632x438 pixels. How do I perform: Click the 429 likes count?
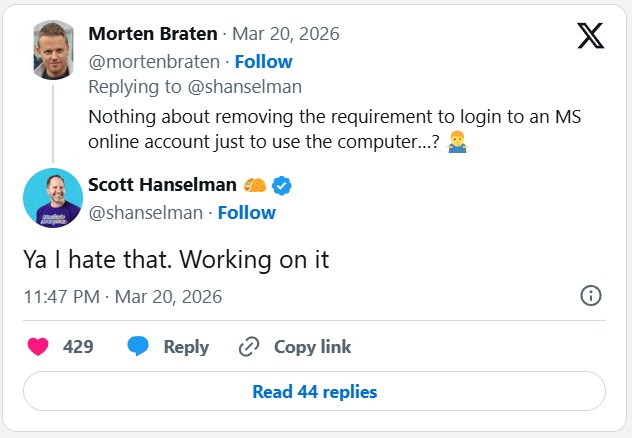click(x=78, y=347)
